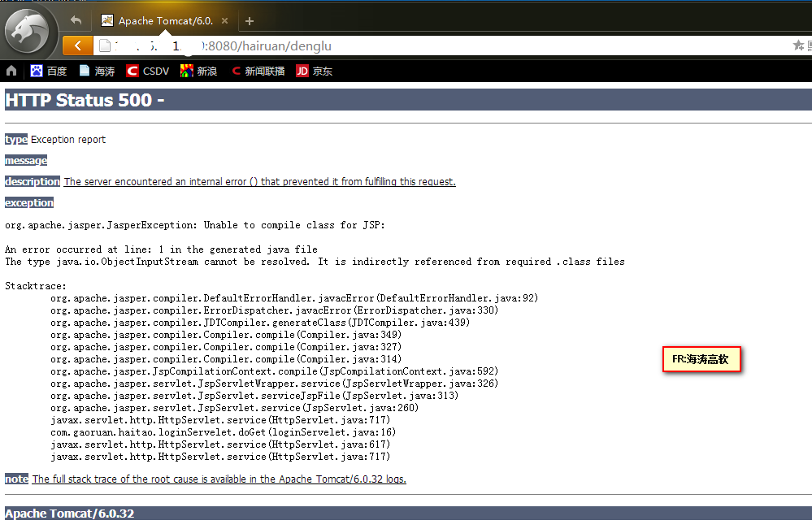Image resolution: width=812 pixels, height=529 pixels.
Task: Click Compiler.java:327 stack line
Action: 226,347
